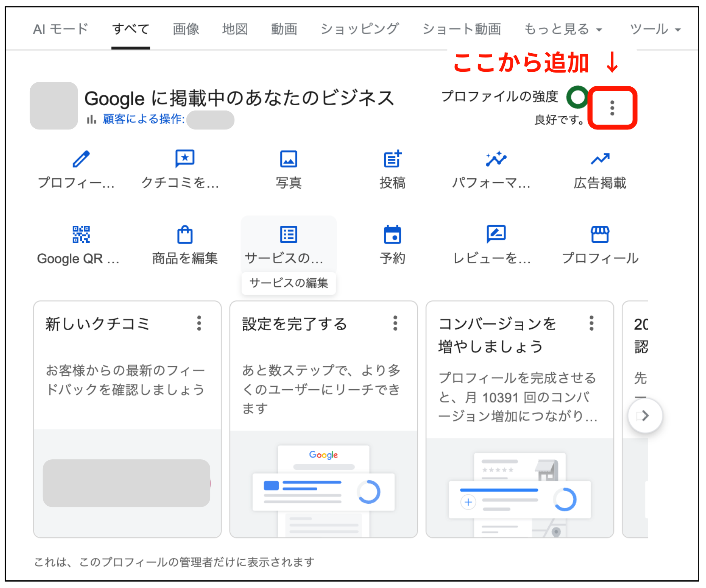The image size is (706, 588).
Task: Open the 設定を完了する card title
Action: [295, 324]
